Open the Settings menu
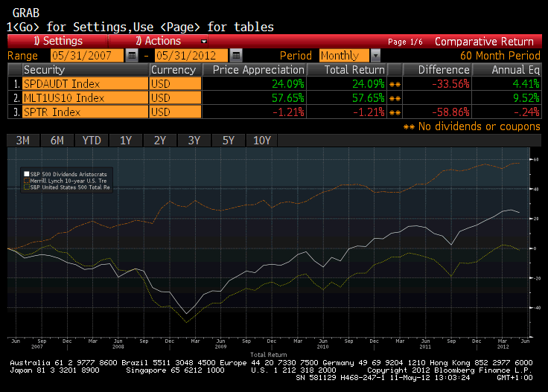Image resolution: width=548 pixels, height=392 pixels. (x=57, y=41)
